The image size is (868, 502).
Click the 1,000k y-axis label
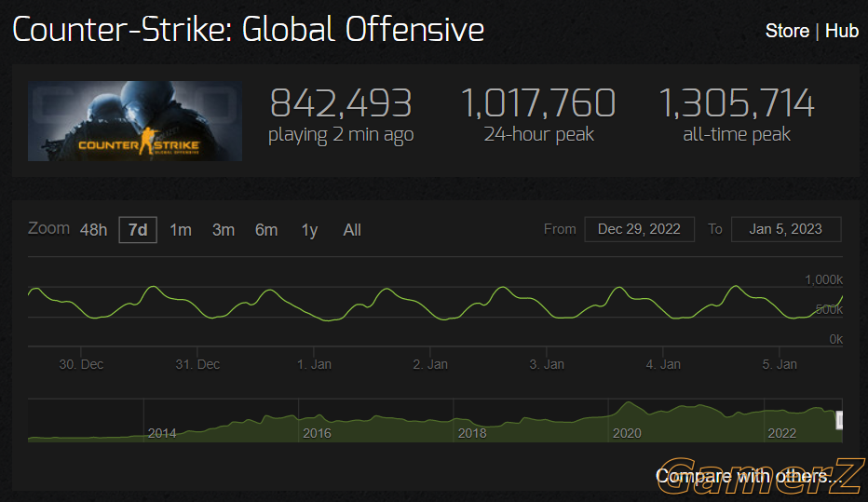(x=823, y=279)
